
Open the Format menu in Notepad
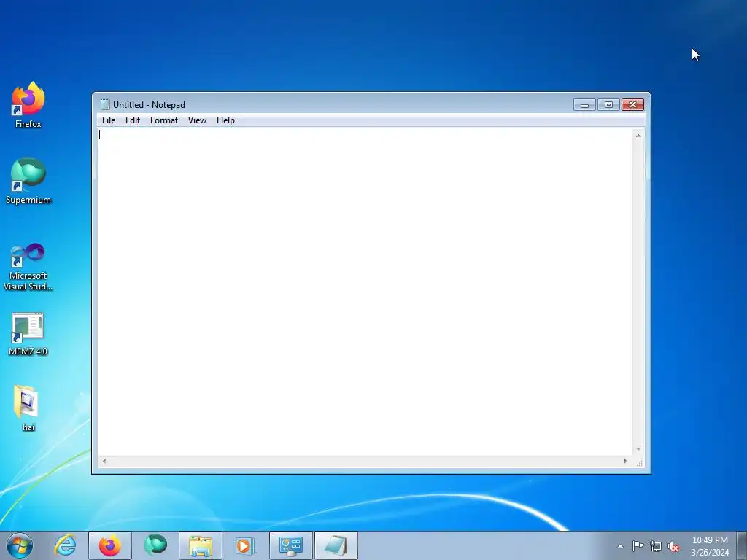pyautogui.click(x=164, y=120)
